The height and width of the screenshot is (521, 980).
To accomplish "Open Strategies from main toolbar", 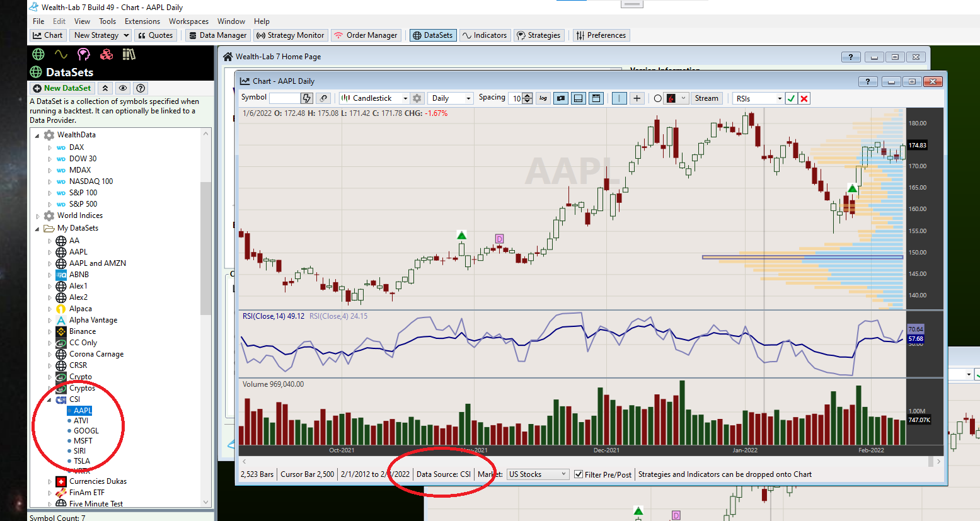I will pos(539,35).
